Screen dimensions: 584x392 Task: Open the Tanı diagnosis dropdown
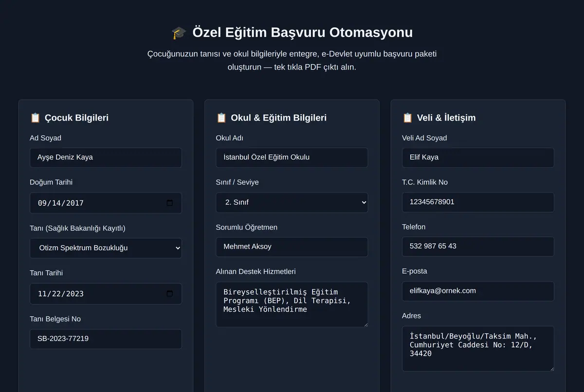pos(106,248)
